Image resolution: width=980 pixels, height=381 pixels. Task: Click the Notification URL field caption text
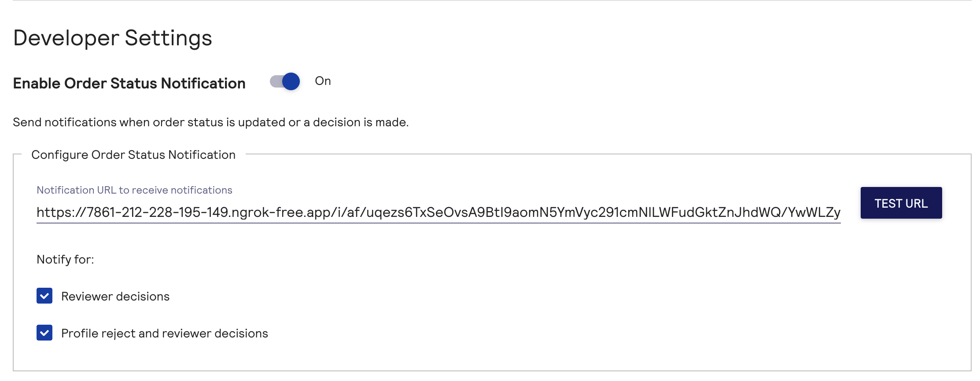click(x=135, y=190)
